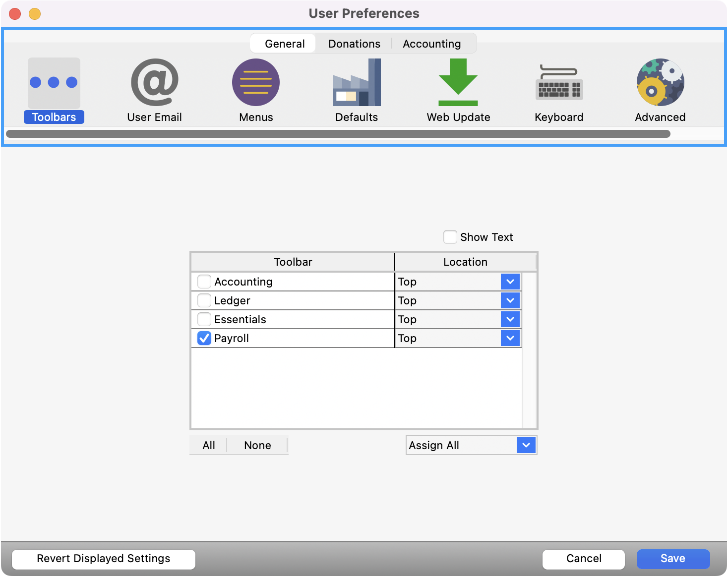Open the Assign All dropdown
The height and width of the screenshot is (576, 728).
tap(526, 445)
